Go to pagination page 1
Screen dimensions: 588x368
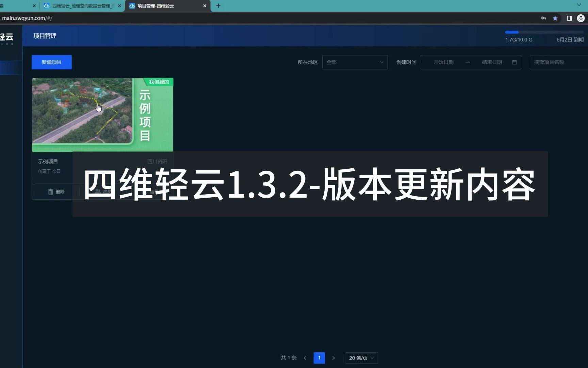click(319, 358)
